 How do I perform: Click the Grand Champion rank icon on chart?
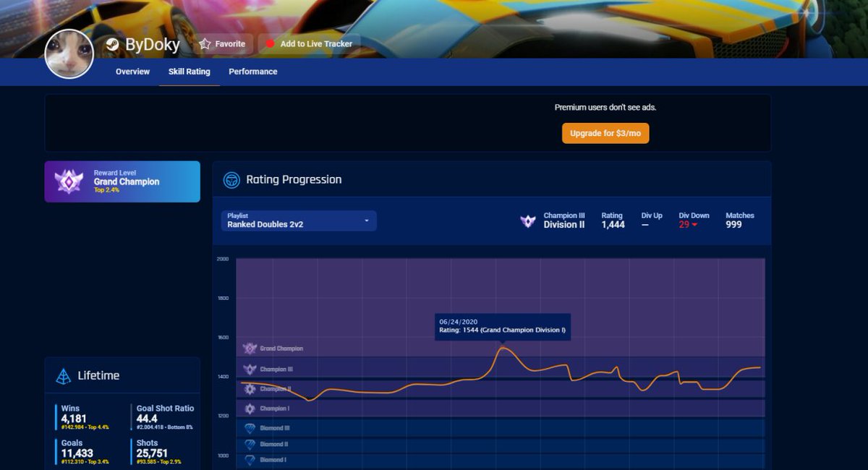pyautogui.click(x=250, y=349)
